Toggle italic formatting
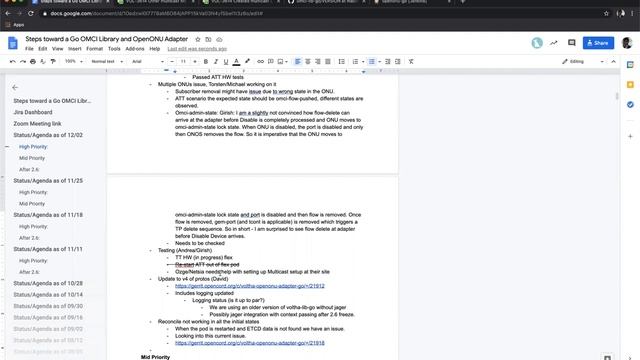 click(x=216, y=62)
